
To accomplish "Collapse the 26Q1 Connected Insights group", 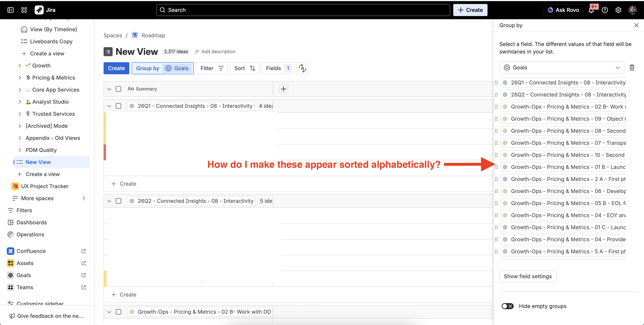I will (109, 106).
